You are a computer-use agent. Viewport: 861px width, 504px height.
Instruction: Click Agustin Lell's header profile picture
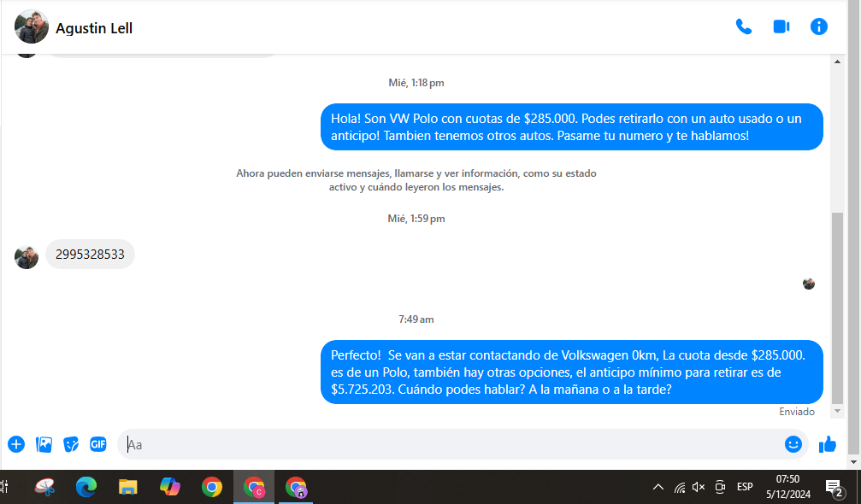(32, 27)
